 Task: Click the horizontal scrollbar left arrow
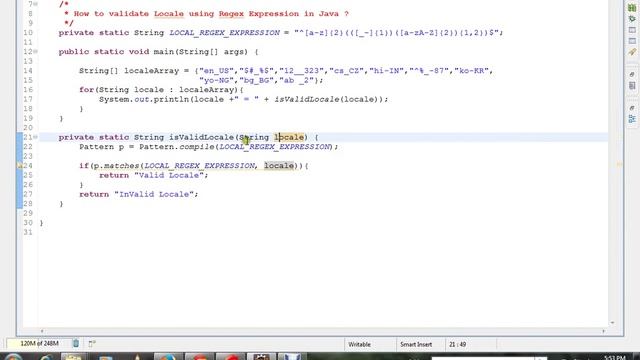[x=42, y=331]
